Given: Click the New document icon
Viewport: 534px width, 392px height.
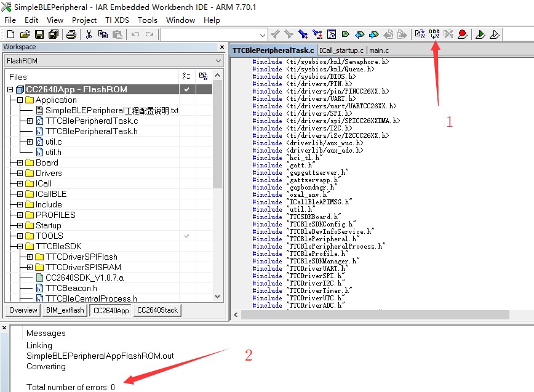Looking at the screenshot, I should pos(10,34).
